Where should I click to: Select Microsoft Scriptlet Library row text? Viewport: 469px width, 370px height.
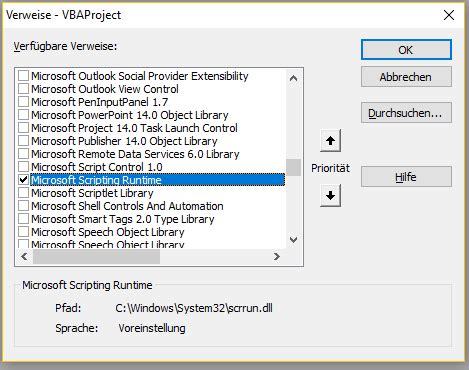click(92, 193)
